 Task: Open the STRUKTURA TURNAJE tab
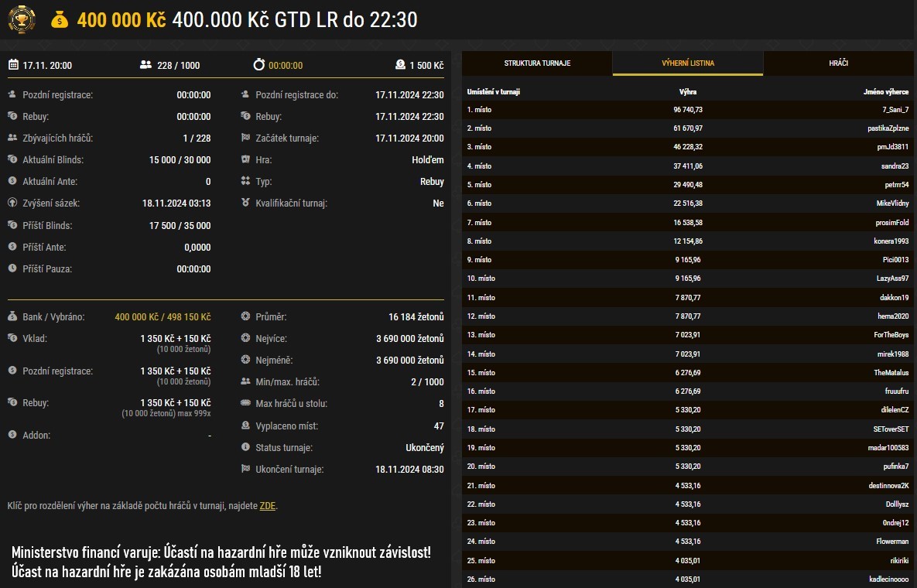[x=535, y=64]
